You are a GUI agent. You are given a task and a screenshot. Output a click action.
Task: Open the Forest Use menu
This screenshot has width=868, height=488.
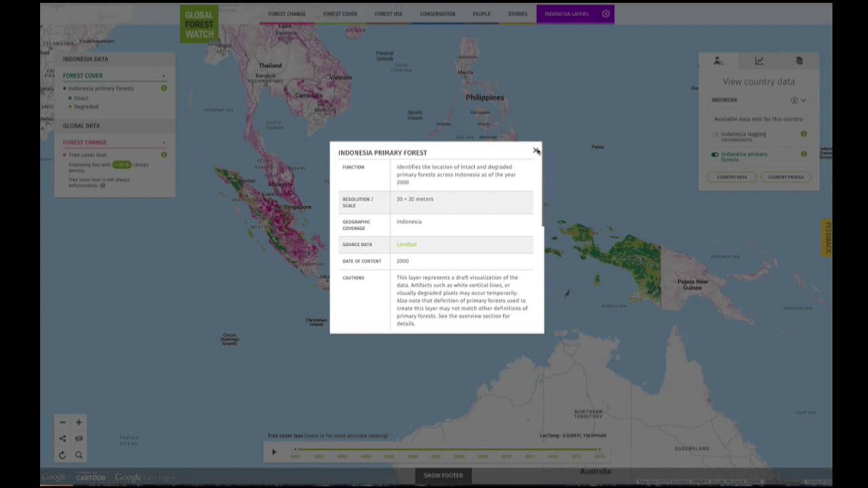point(389,14)
